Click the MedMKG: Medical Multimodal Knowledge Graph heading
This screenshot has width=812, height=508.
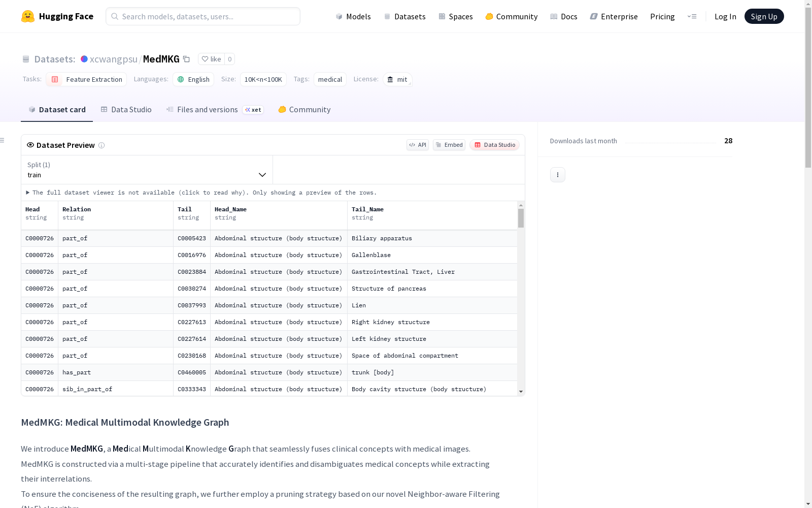(x=125, y=423)
